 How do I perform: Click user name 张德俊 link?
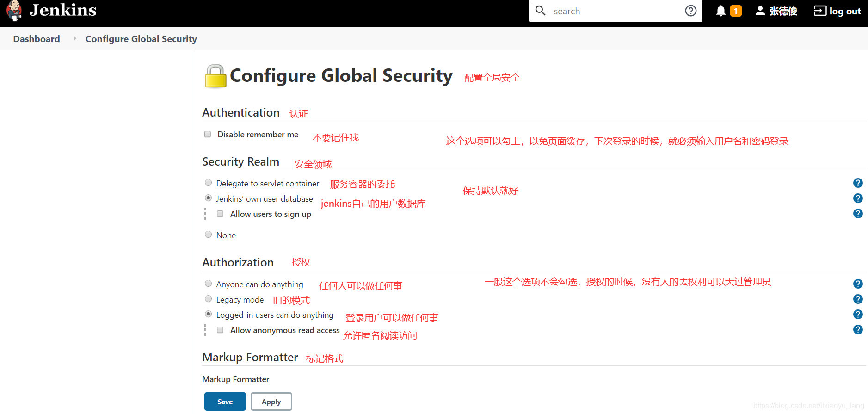coord(783,11)
